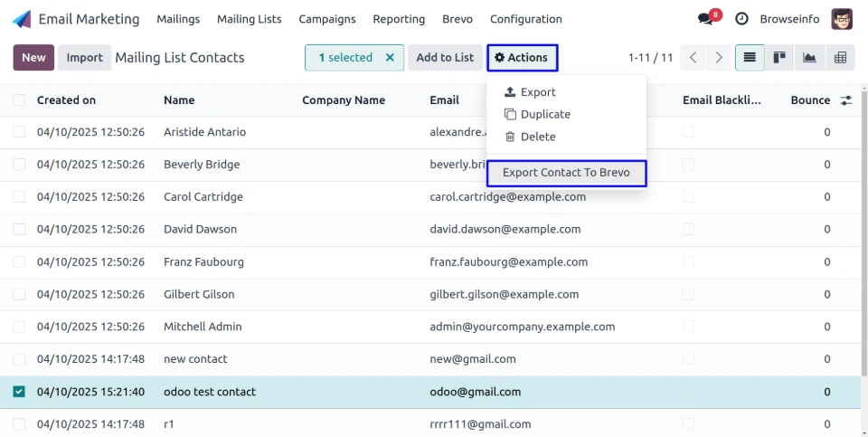Collapse the Actions dropdown menu
This screenshot has width=868, height=437.
522,58
